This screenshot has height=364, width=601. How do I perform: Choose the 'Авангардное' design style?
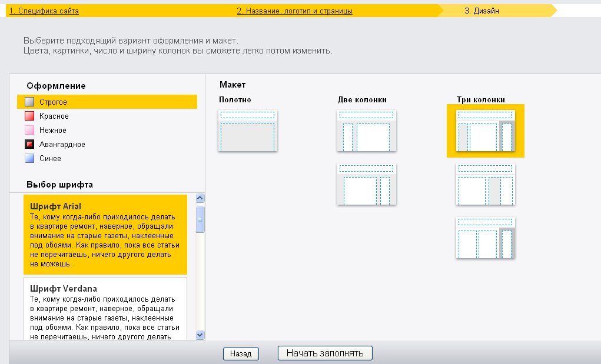coord(62,144)
